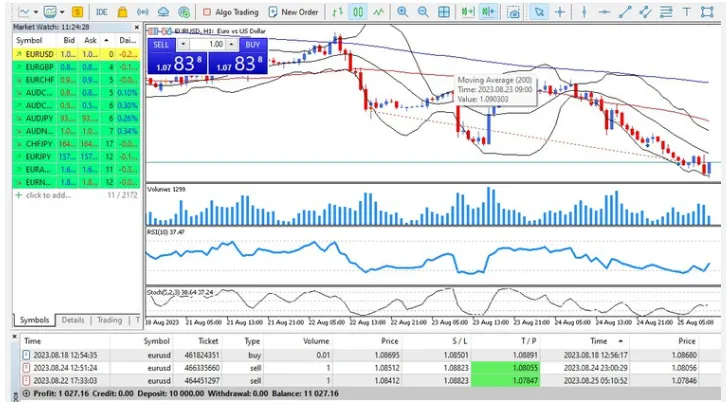Open the Trading tab in Market Watch
Image resolution: width=727 pixels, height=404 pixels.
109,320
